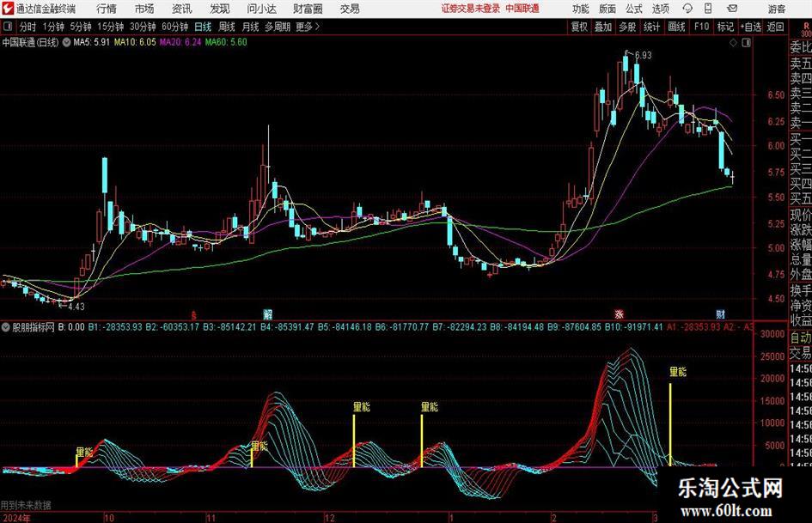
Task: Click the 多股 multi-stock button
Action: click(x=627, y=27)
